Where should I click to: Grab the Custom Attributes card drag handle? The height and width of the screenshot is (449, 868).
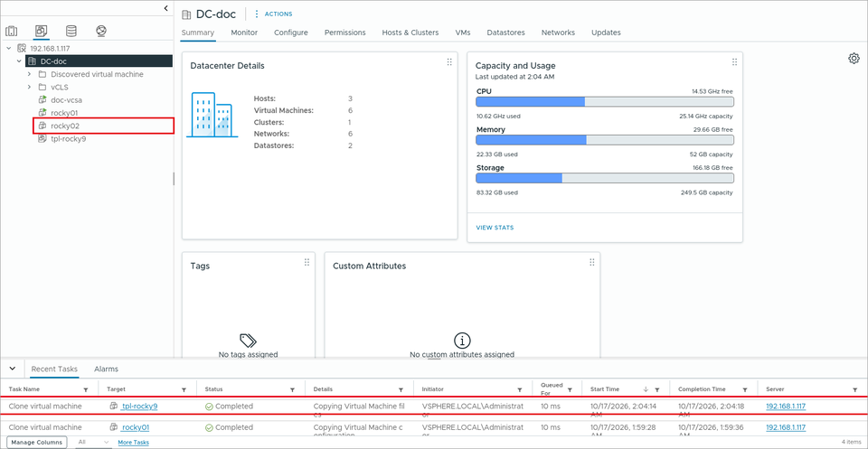[591, 262]
